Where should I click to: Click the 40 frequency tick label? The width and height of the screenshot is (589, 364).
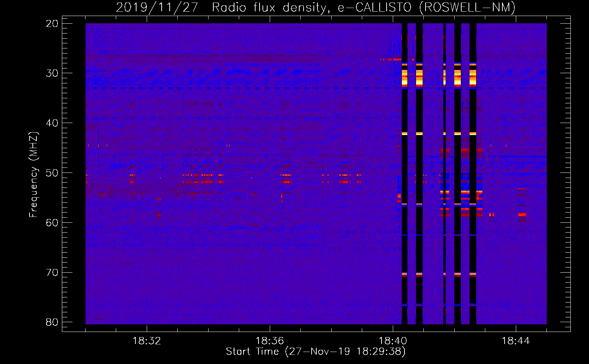(52, 123)
